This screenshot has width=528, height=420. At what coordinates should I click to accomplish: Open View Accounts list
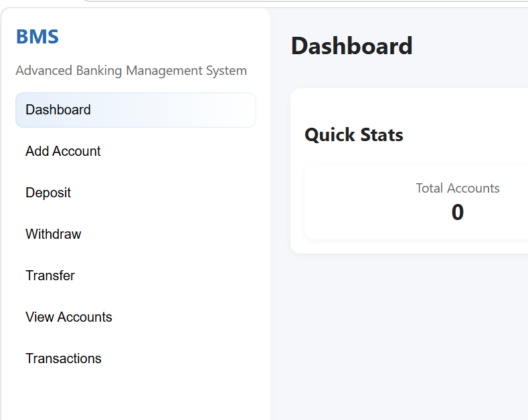pyautogui.click(x=136, y=317)
